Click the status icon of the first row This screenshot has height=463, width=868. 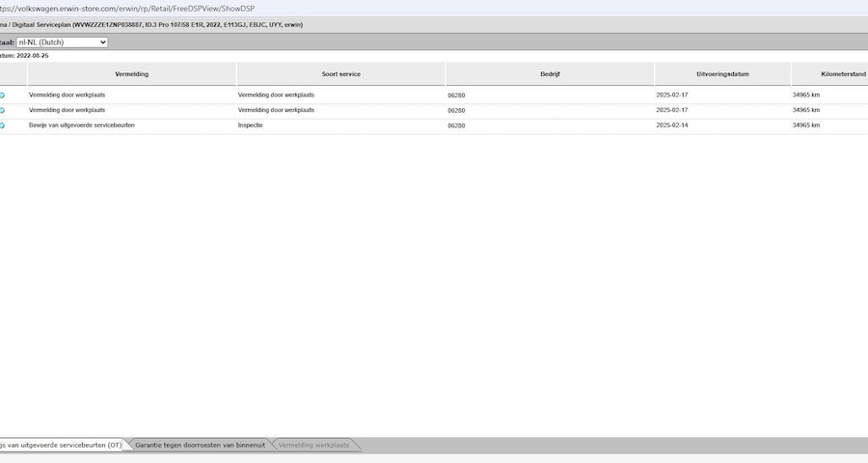[2, 95]
